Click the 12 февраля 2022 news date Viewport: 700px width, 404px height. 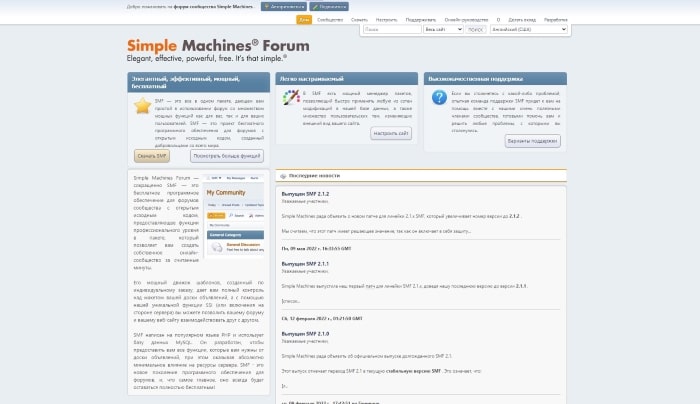coord(321,319)
